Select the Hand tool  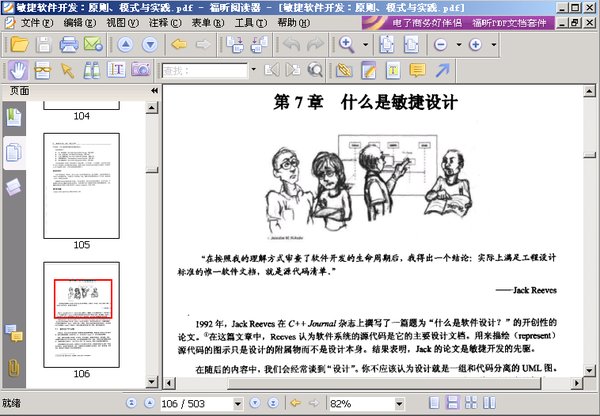pos(18,70)
